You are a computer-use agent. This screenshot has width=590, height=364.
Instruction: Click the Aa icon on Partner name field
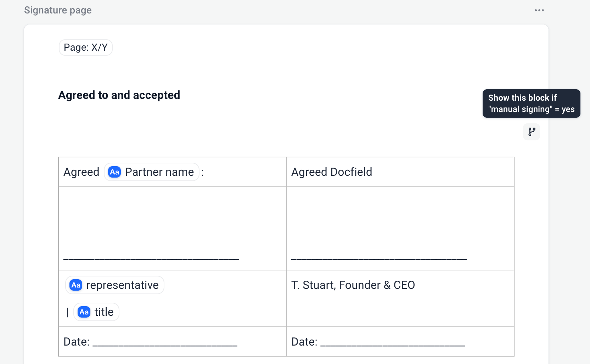point(114,172)
